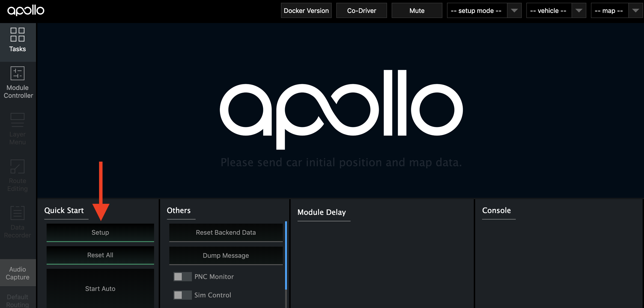Enable the Sim Control switch
The height and width of the screenshot is (308, 644).
click(x=182, y=295)
